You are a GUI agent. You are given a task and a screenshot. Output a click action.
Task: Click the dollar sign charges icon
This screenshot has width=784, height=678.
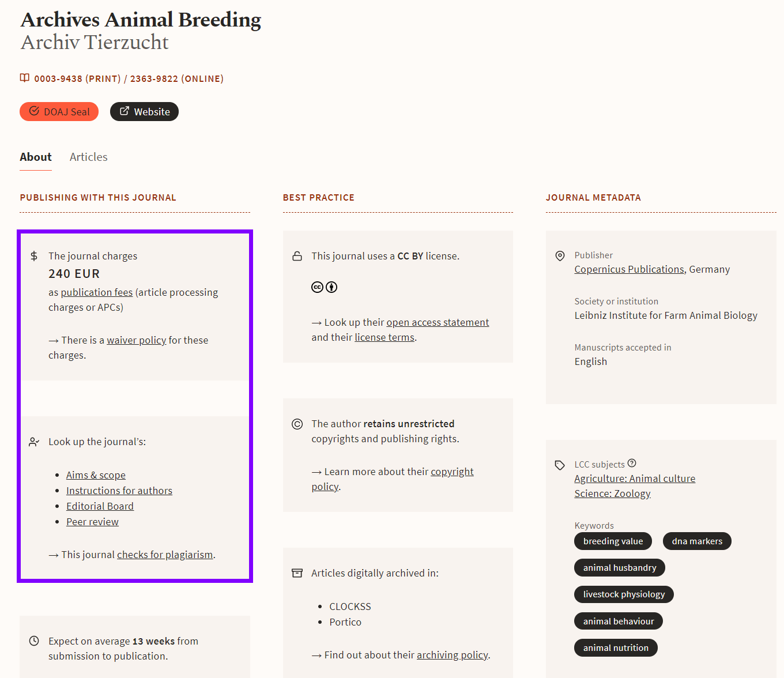point(34,256)
